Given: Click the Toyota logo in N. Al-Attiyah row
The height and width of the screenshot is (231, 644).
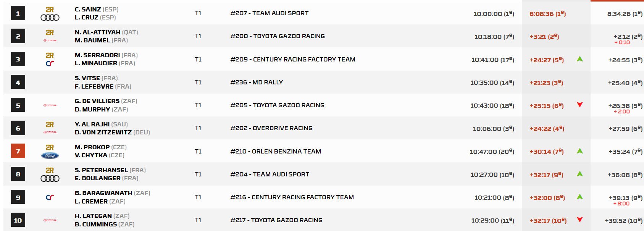Looking at the screenshot, I should pyautogui.click(x=50, y=40).
